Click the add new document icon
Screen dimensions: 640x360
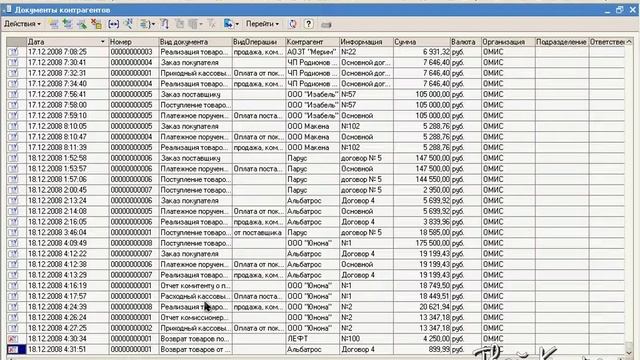coord(53,24)
